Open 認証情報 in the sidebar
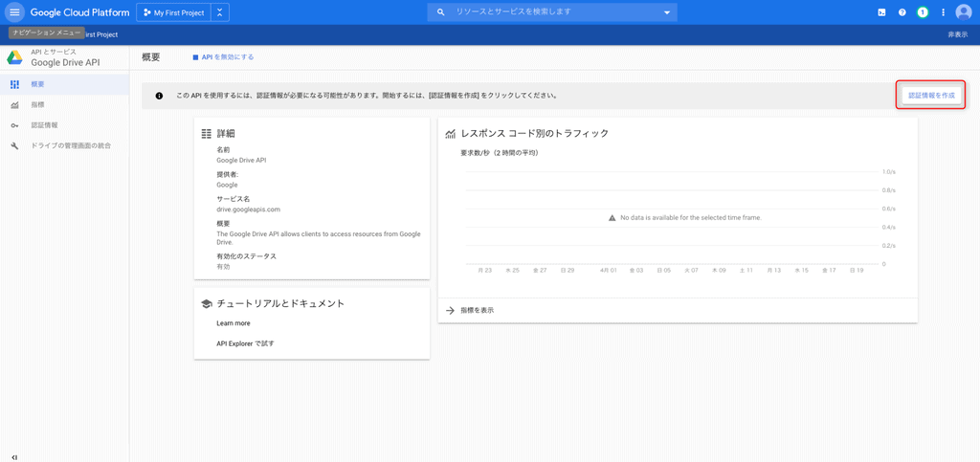The image size is (980, 462). (44, 125)
